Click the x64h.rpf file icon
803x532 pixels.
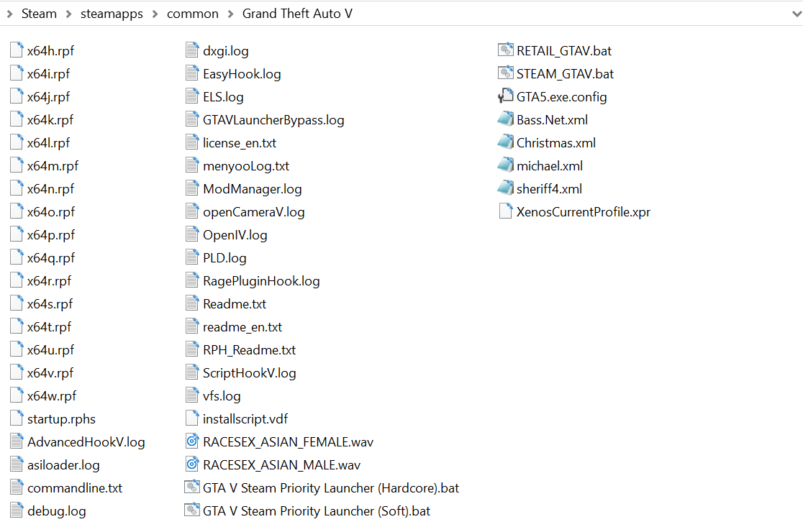pyautogui.click(x=17, y=50)
